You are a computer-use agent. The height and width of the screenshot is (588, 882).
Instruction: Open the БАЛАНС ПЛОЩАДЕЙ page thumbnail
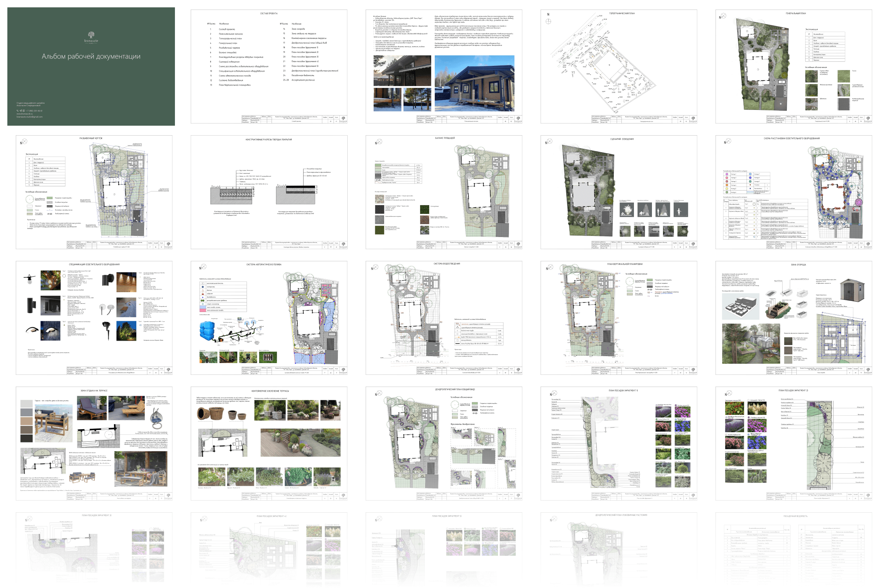click(444, 192)
